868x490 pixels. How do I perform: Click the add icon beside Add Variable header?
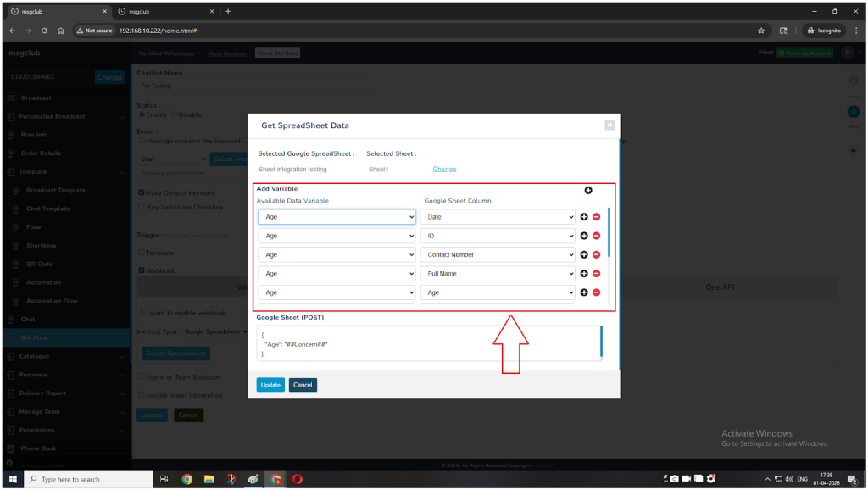pyautogui.click(x=588, y=190)
